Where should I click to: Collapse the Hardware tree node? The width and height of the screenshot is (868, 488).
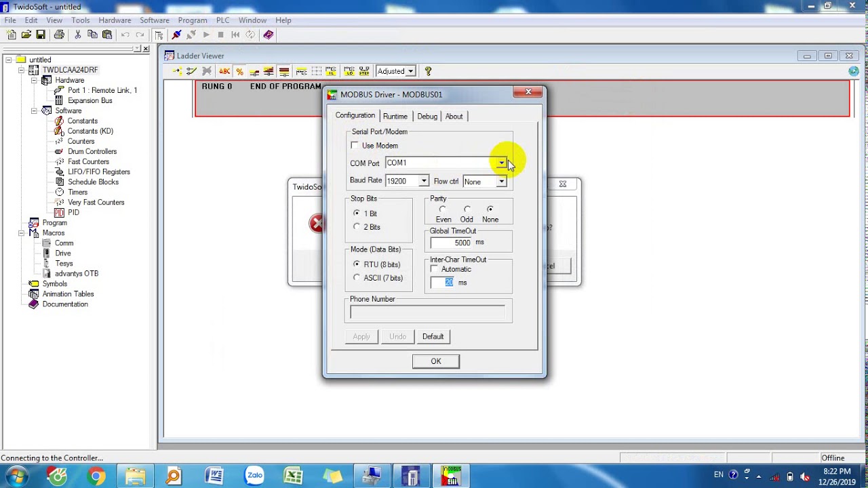pyautogui.click(x=34, y=81)
